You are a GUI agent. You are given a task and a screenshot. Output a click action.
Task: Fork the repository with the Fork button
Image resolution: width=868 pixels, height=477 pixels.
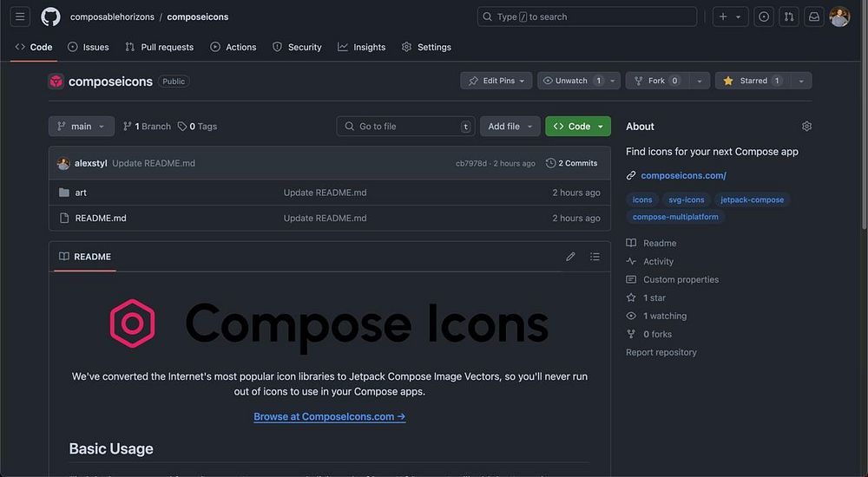[x=657, y=81]
